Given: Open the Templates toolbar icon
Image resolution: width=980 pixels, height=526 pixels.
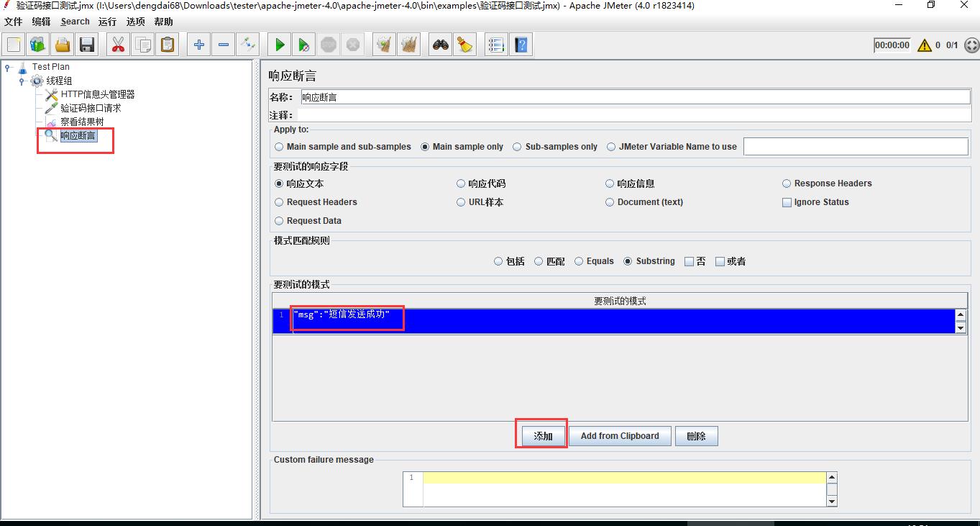Looking at the screenshot, I should [x=38, y=45].
